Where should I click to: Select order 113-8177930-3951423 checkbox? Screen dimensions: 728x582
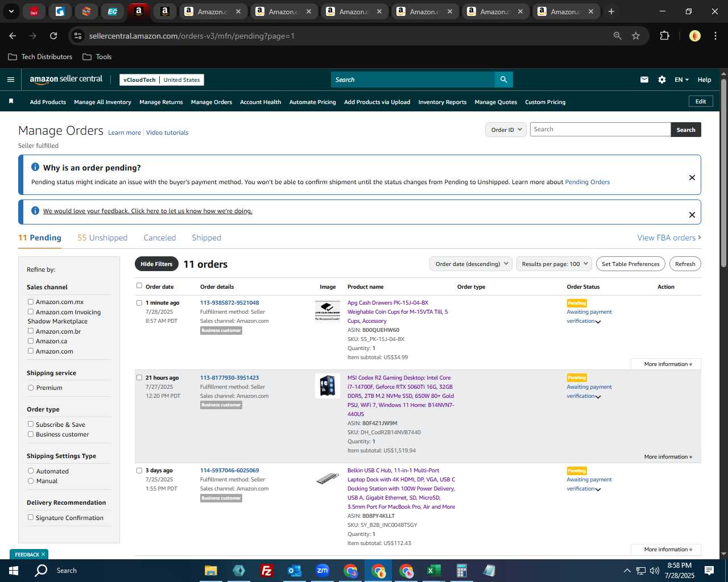(139, 377)
